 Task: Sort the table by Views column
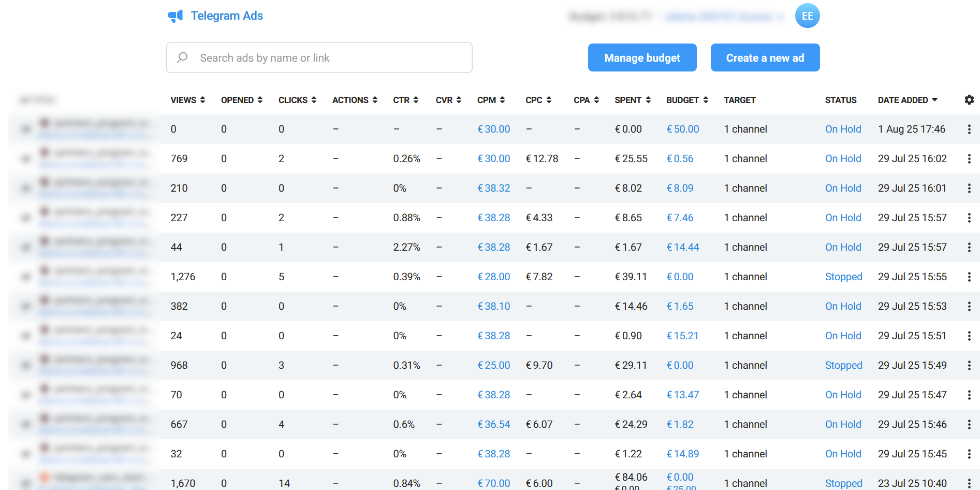tap(187, 100)
